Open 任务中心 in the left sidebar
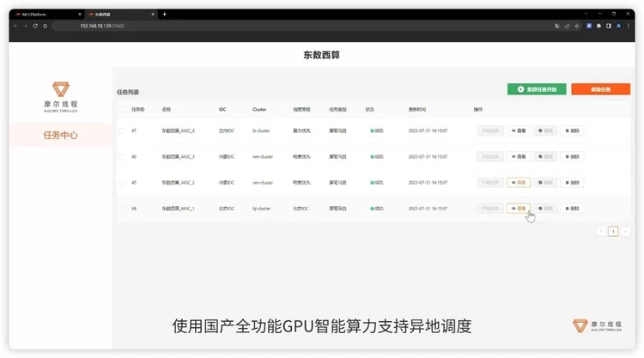This screenshot has height=358, width=644. pyautogui.click(x=60, y=135)
